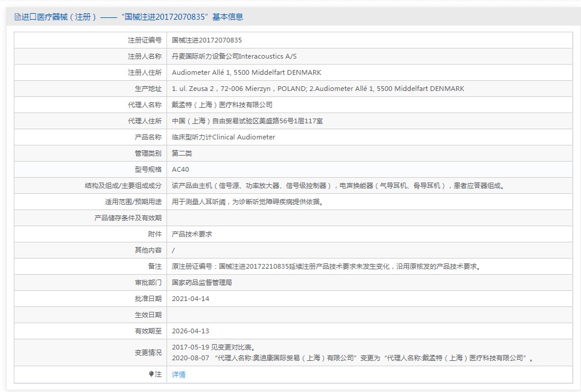This screenshot has height=392, width=581.
Task: Click the 第二类 management category value
Action: pyautogui.click(x=182, y=153)
